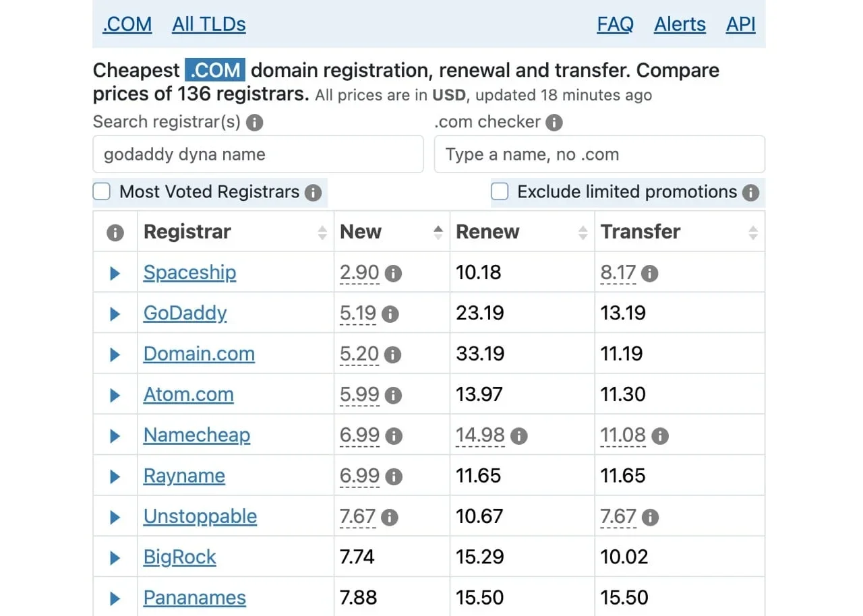Image resolution: width=863 pixels, height=616 pixels.
Task: Sort by Transfer column arrows
Action: pos(753,233)
